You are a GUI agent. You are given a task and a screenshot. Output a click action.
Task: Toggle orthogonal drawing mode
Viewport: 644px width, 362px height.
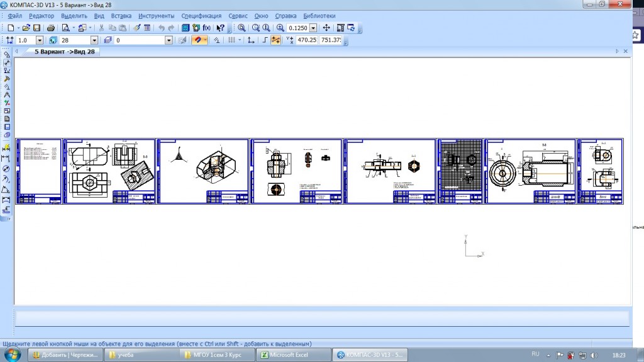265,40
